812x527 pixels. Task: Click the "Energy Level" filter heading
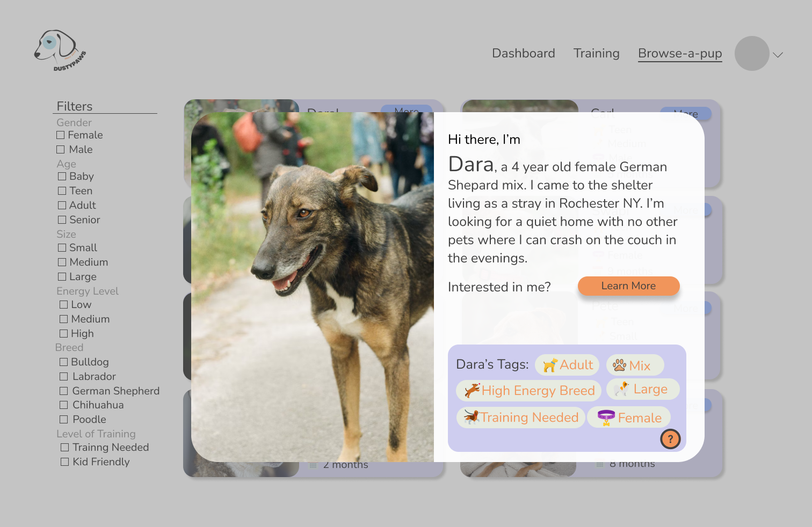(88, 291)
